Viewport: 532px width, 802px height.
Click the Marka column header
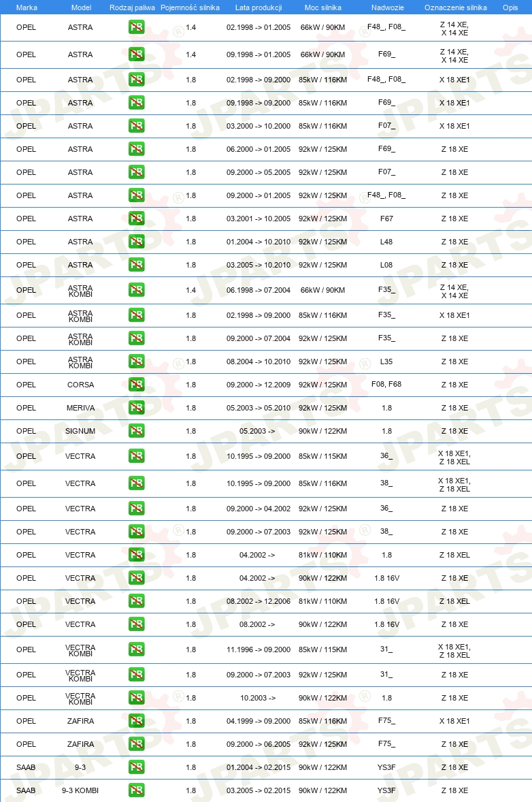coord(27,7)
